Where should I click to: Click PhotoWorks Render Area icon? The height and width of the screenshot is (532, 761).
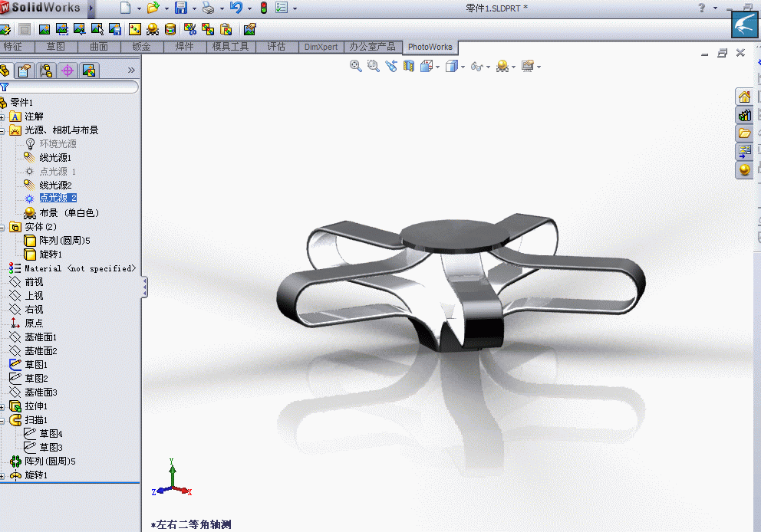[61, 30]
